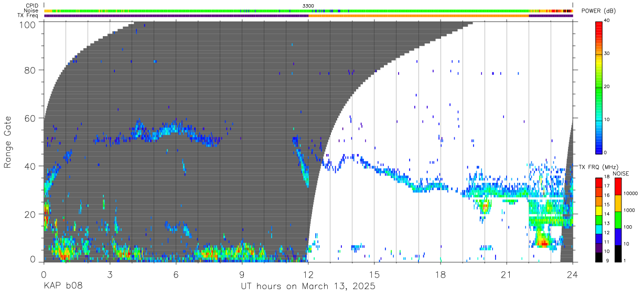Click the 'Range Gate' axis title
This screenshot has height=297, width=644.
[x=8, y=142]
